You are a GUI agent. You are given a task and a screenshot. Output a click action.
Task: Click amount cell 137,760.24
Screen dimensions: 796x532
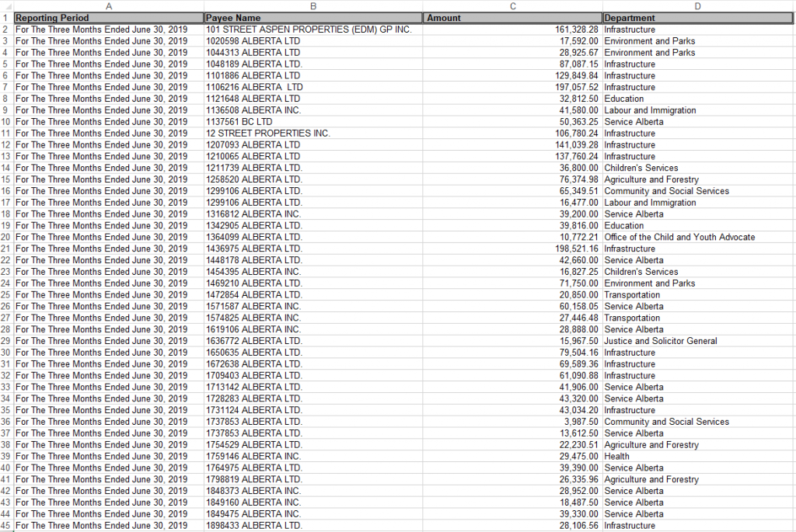(513, 156)
